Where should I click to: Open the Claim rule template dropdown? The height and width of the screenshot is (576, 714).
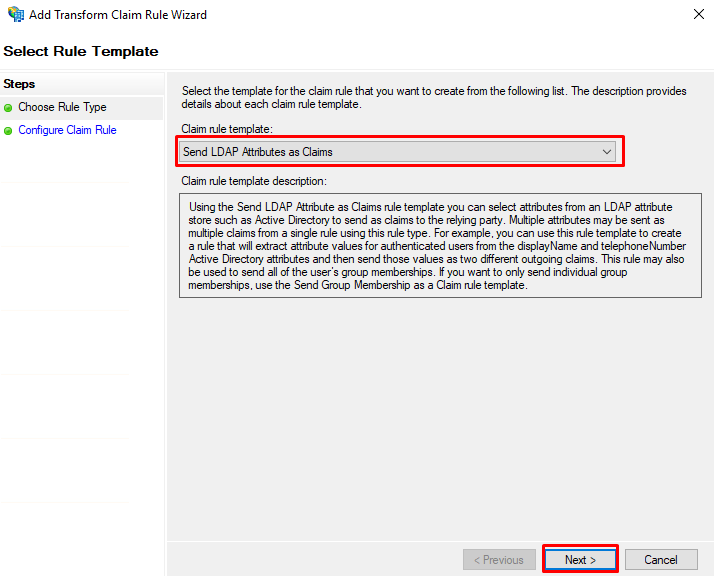(x=397, y=152)
